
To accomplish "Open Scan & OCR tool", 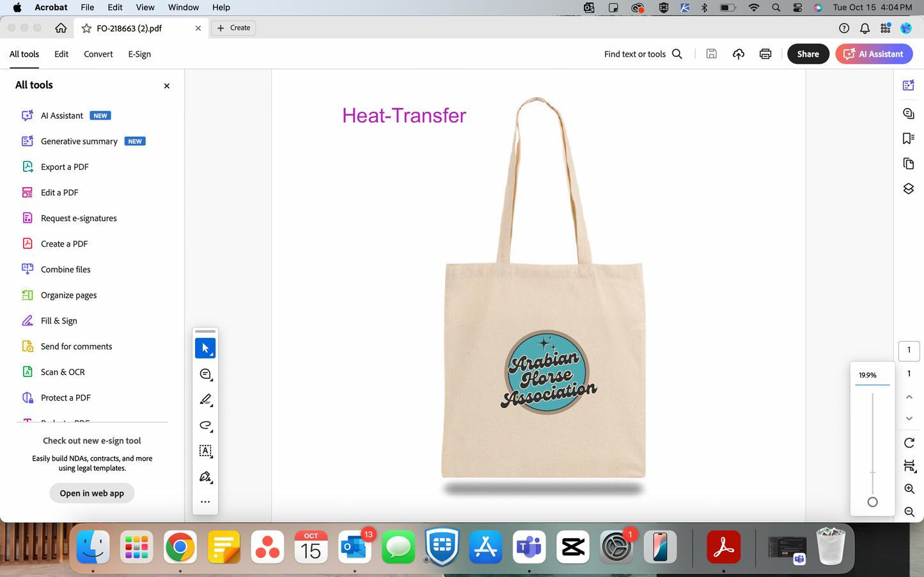I will click(x=53, y=372).
